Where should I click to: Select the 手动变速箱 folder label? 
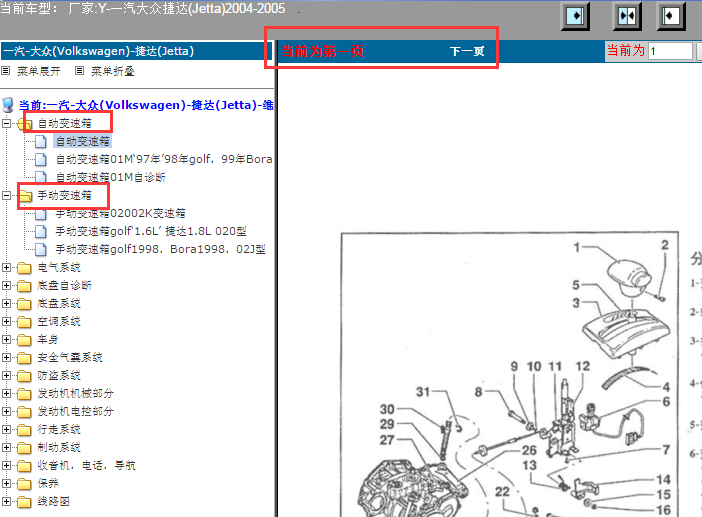coord(64,195)
